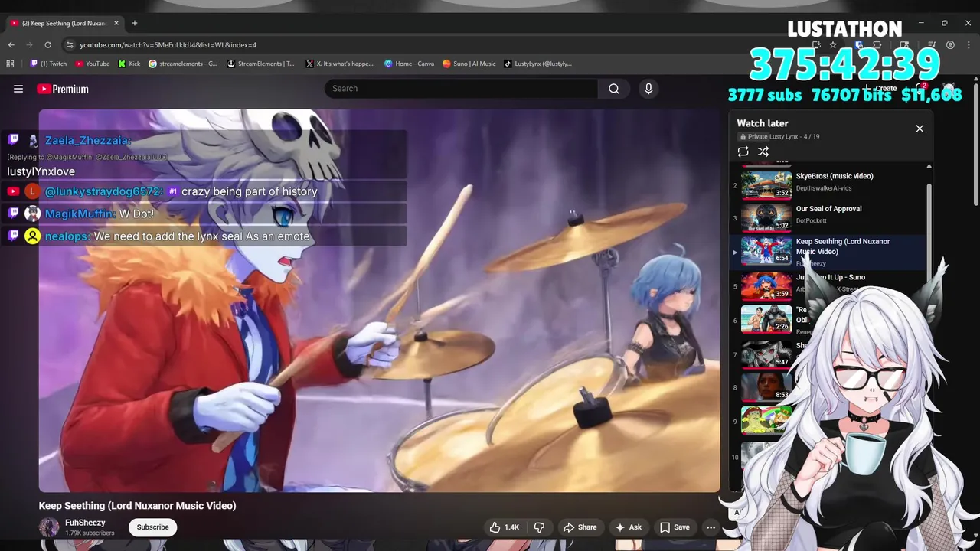Click the Share button
Viewport: 980px width, 551px height.
click(580, 527)
